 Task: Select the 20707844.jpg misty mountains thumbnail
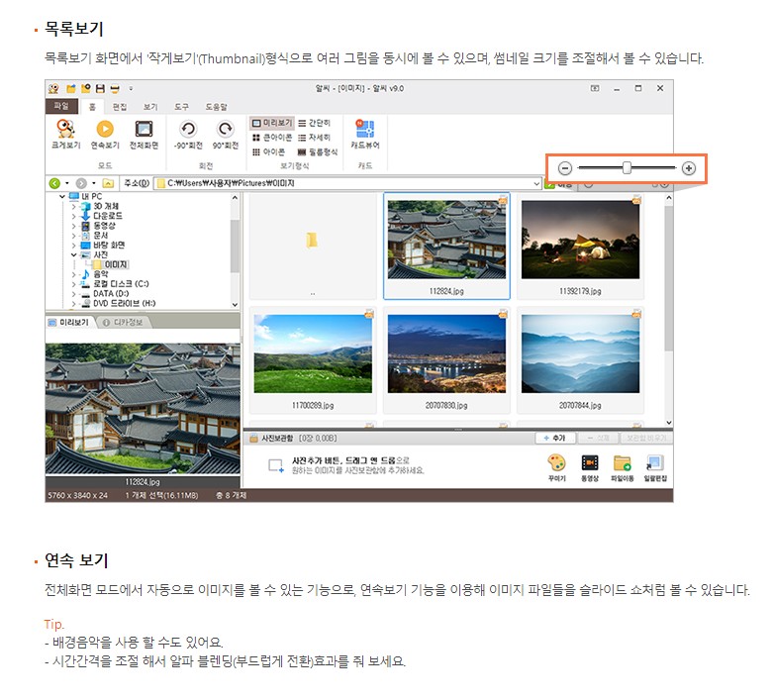[x=580, y=360]
